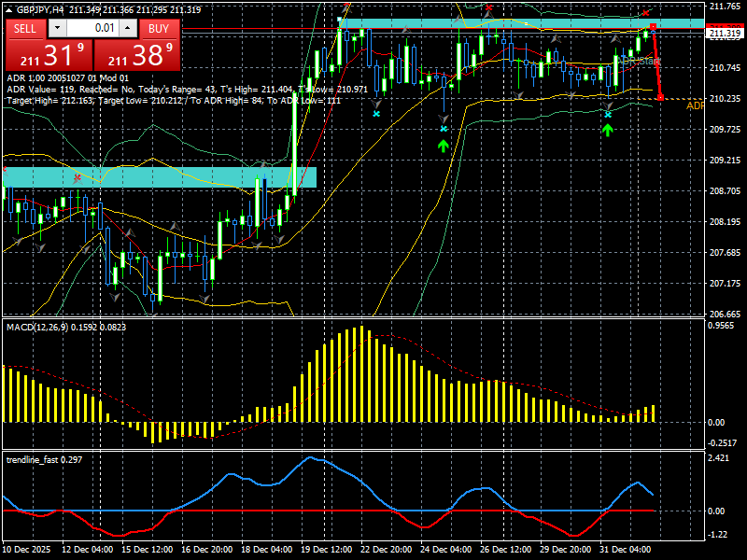Click the red SELL button
The height and width of the screenshot is (560, 747).
(x=26, y=29)
